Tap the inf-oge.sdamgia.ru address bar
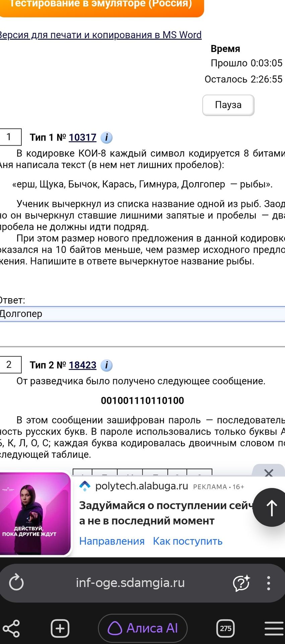The width and height of the screenshot is (285, 644). 130,583
